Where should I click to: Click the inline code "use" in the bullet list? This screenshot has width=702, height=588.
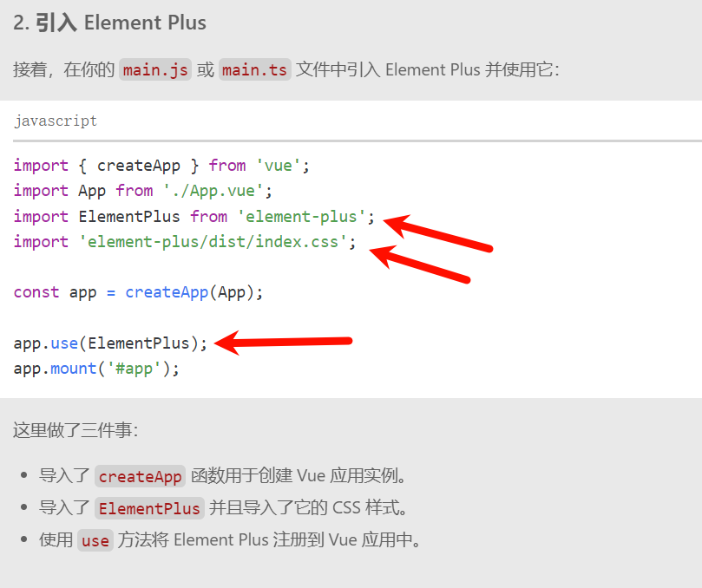pyautogui.click(x=95, y=540)
